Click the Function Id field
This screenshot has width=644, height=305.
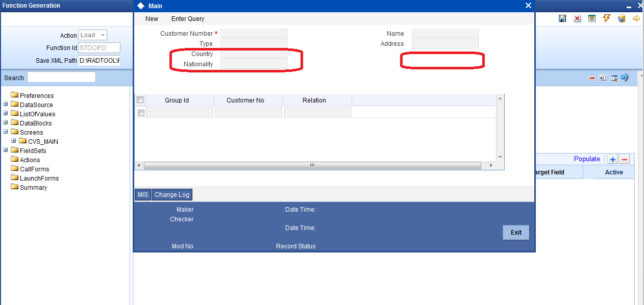(99, 48)
